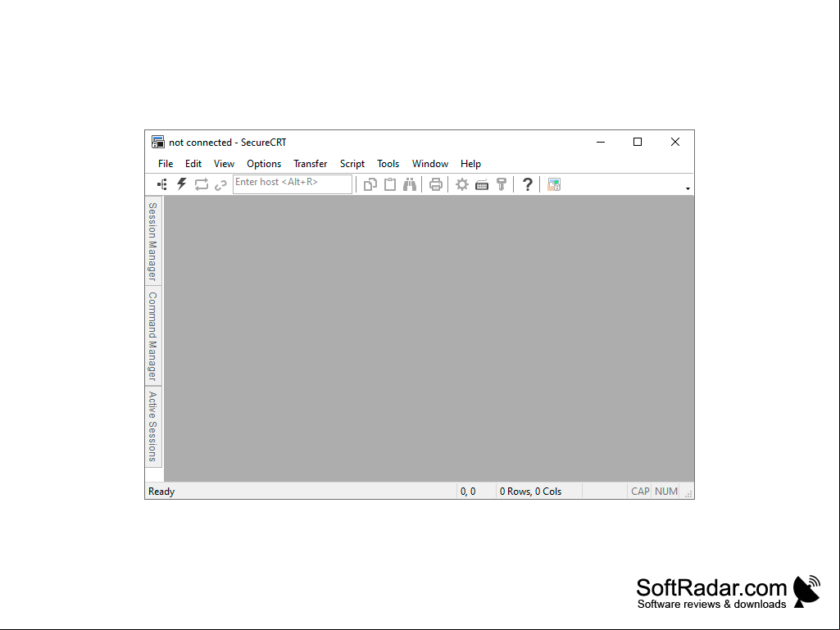Click the '0, 0' cursor position status

[468, 492]
